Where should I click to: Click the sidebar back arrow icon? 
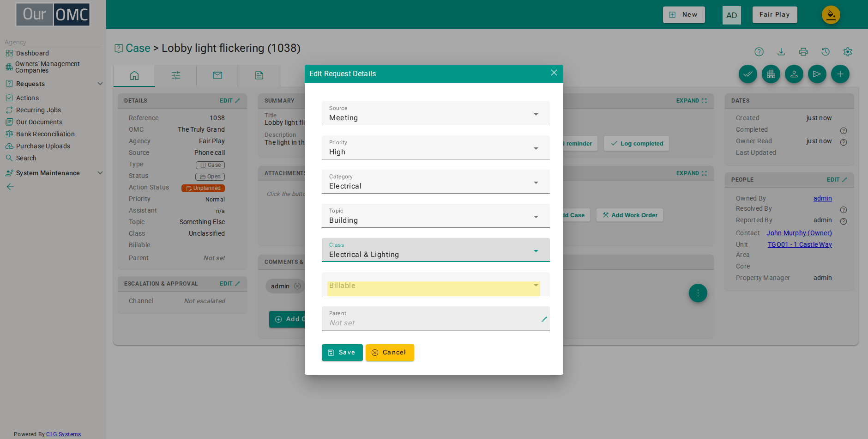[x=10, y=187]
